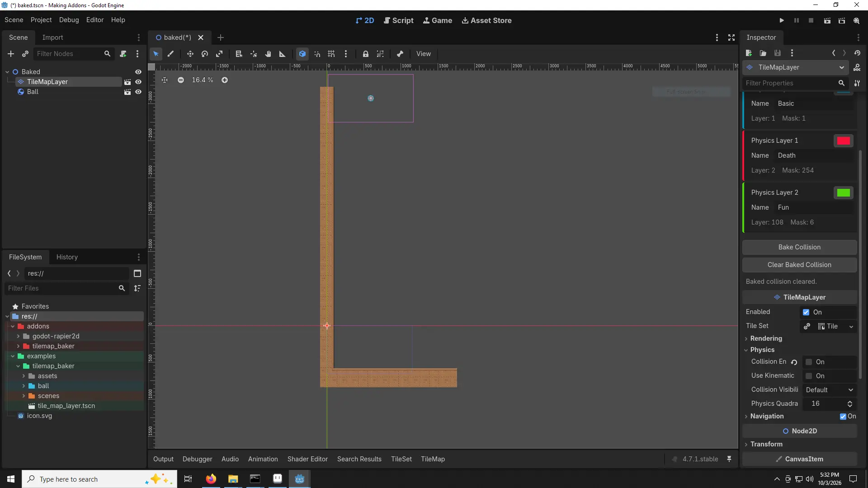Activate the Pan mode hand tool
Screen dimensions: 868x488
[268, 54]
